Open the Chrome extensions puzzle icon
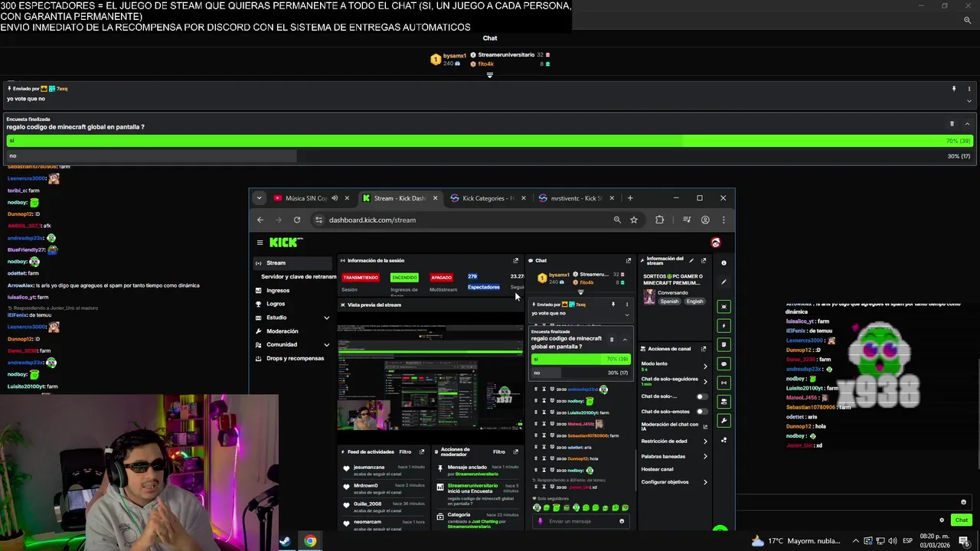Image resolution: width=980 pixels, height=551 pixels. tap(659, 220)
